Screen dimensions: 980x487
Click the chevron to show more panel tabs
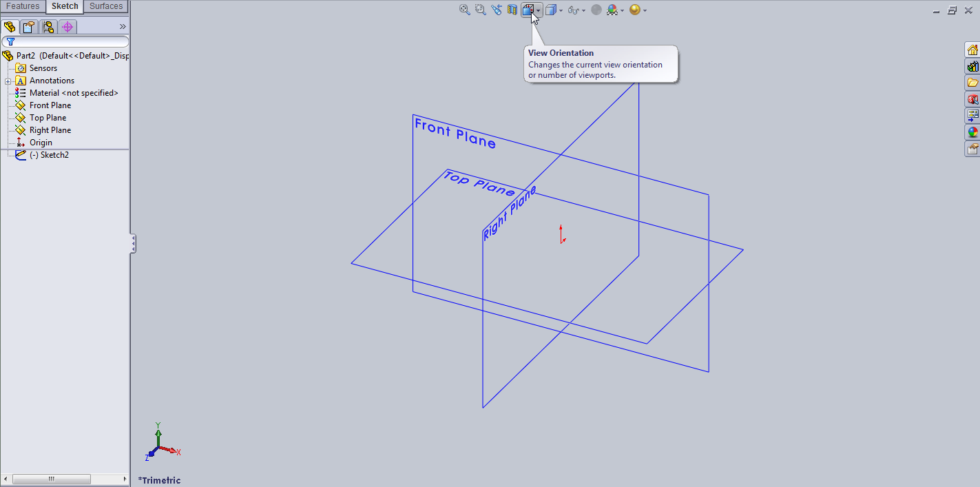point(123,26)
